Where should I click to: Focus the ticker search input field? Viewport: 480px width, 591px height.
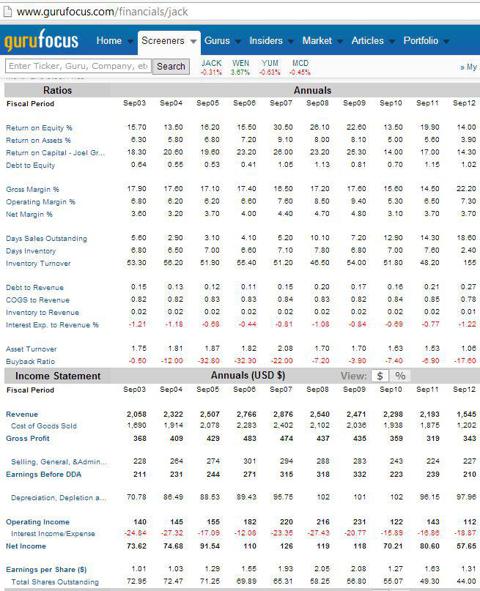[78, 66]
